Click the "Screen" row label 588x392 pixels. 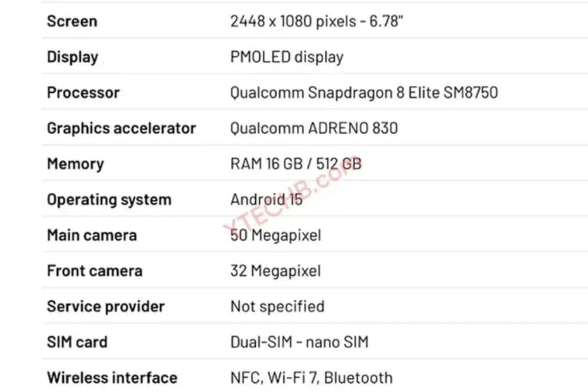pos(72,21)
